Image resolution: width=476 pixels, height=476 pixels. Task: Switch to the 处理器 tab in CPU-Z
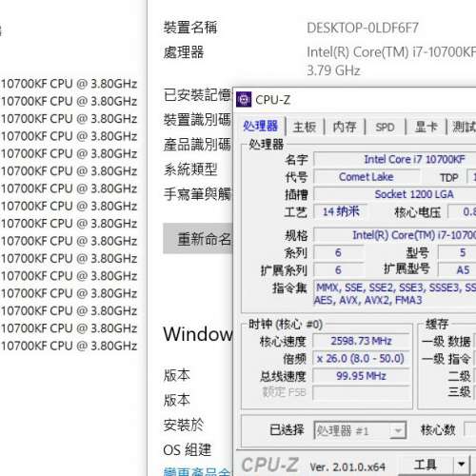pyautogui.click(x=261, y=127)
